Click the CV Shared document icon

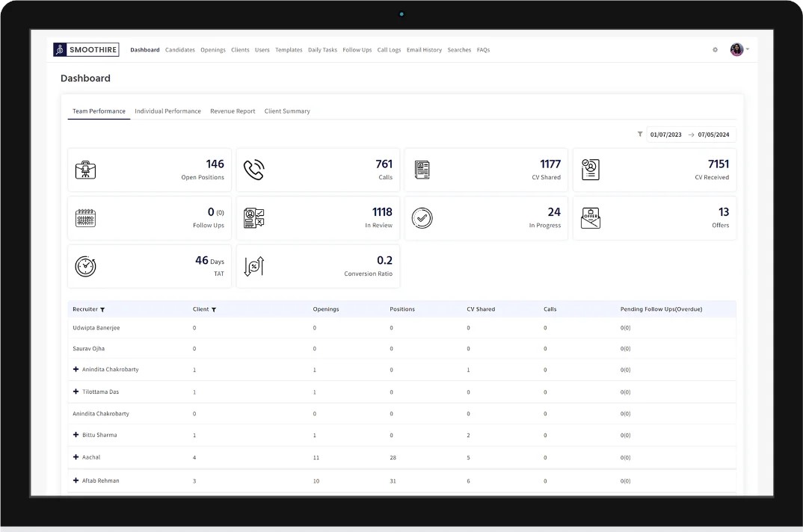[422, 170]
